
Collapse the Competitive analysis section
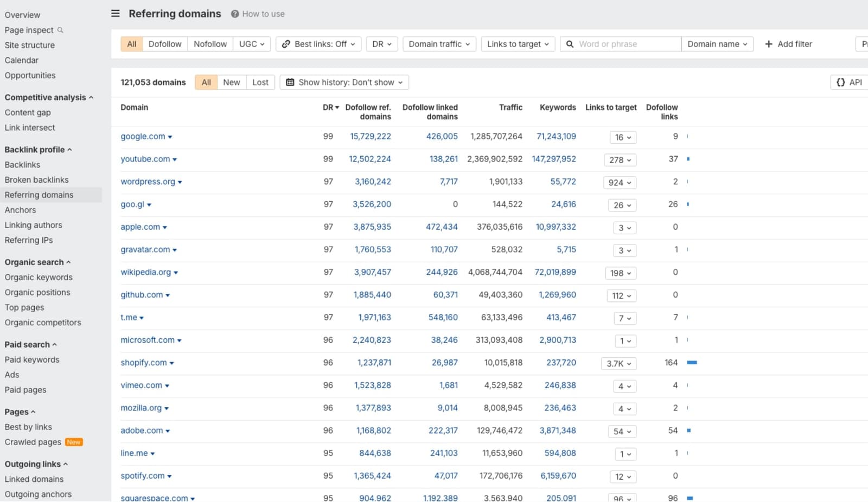pos(49,98)
